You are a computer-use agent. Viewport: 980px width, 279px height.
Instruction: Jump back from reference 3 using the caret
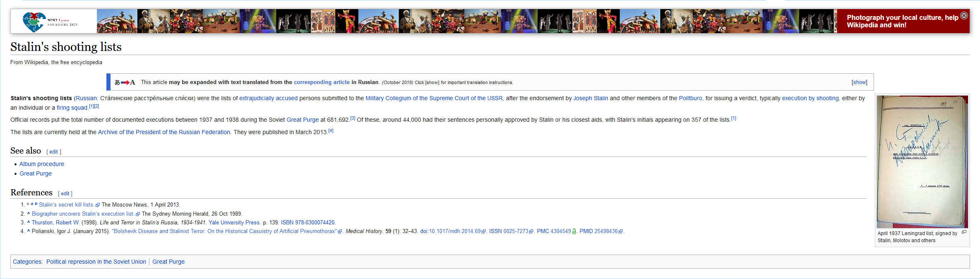point(29,222)
